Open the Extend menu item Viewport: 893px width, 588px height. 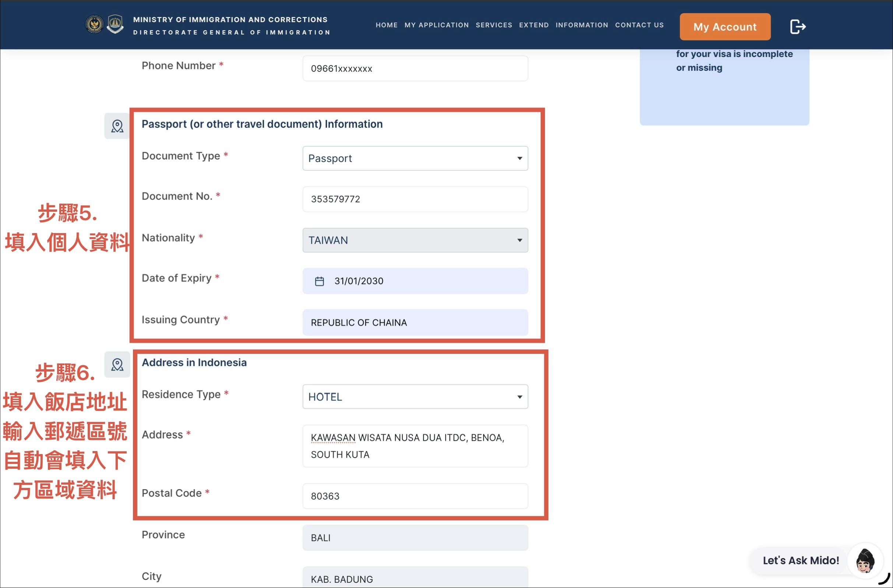click(534, 25)
